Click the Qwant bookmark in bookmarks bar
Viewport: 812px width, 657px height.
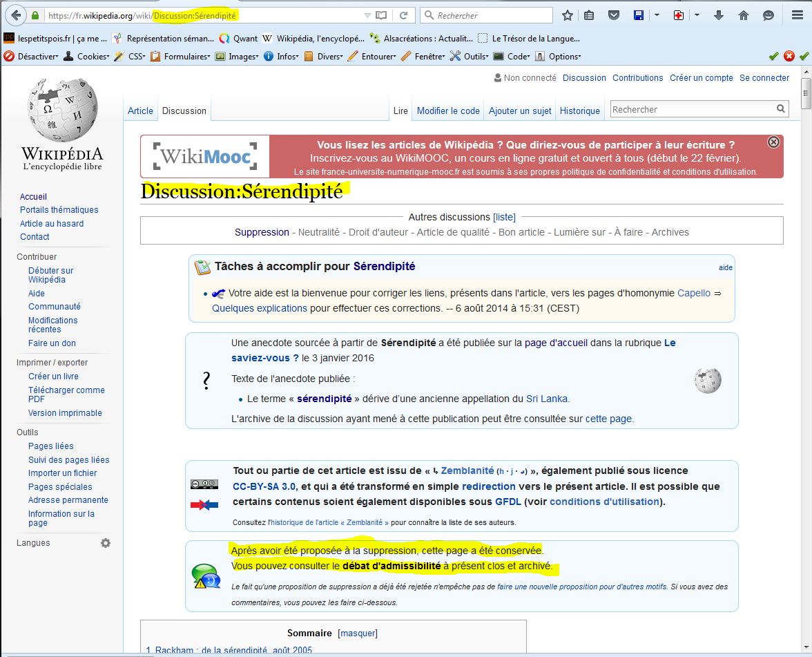[238, 39]
